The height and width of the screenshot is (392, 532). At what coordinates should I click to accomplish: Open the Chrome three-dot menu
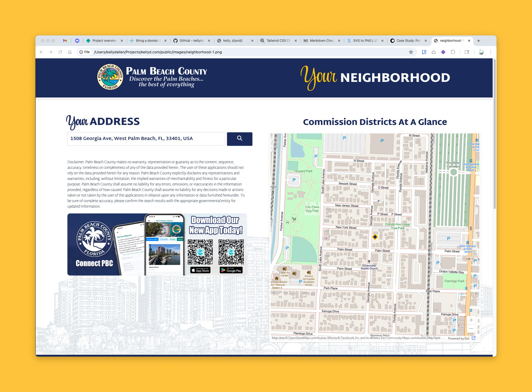click(491, 52)
